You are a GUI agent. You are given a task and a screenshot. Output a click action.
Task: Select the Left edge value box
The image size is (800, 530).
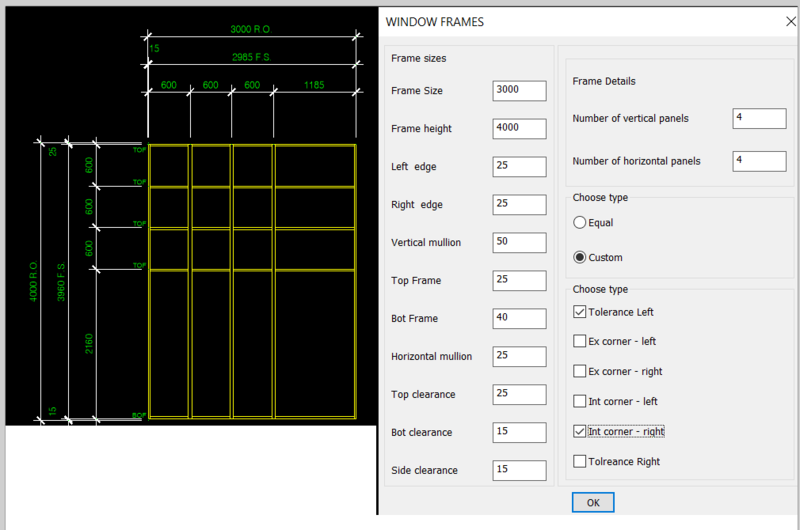[519, 167]
